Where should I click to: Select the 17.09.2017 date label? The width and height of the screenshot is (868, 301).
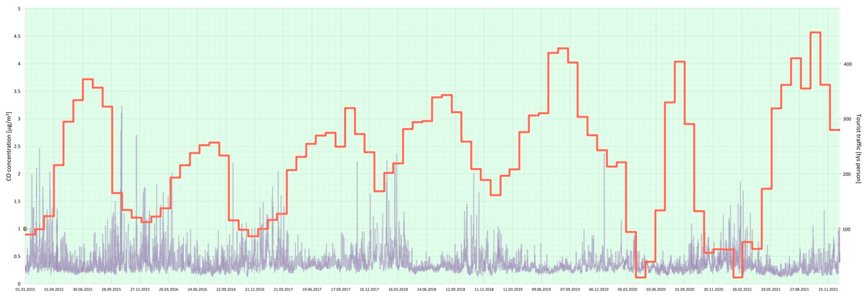341,290
